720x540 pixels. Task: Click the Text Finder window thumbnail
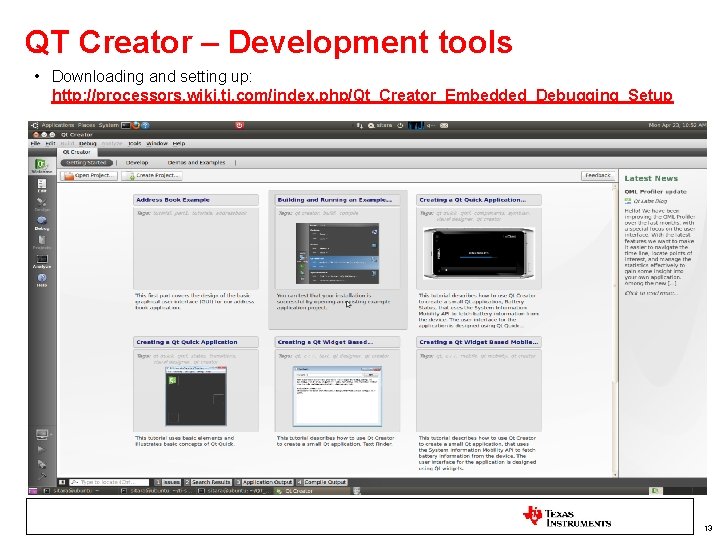tap(338, 396)
